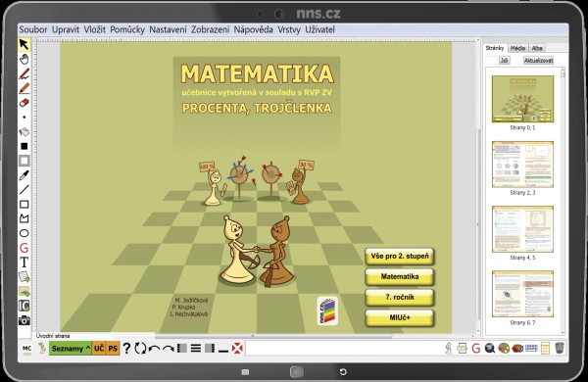This screenshot has height=382, width=588.
Task: Select the paint bucket fill tool
Action: point(24,131)
